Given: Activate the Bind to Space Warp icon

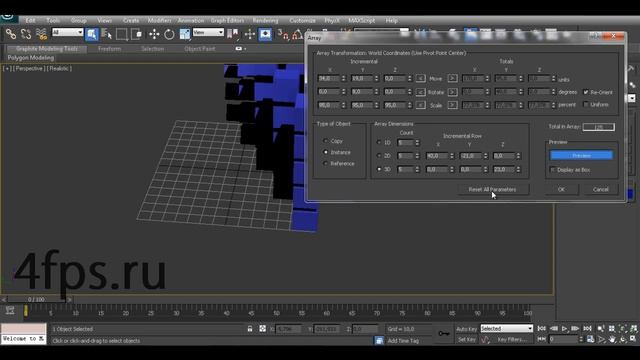Looking at the screenshot, I should pos(41,34).
